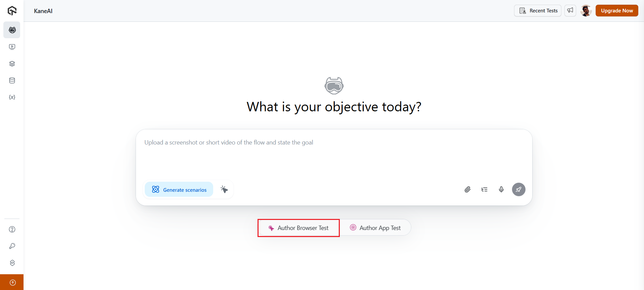The image size is (644, 290).
Task: Click the key icon in the lower sidebar
Action: point(12,246)
